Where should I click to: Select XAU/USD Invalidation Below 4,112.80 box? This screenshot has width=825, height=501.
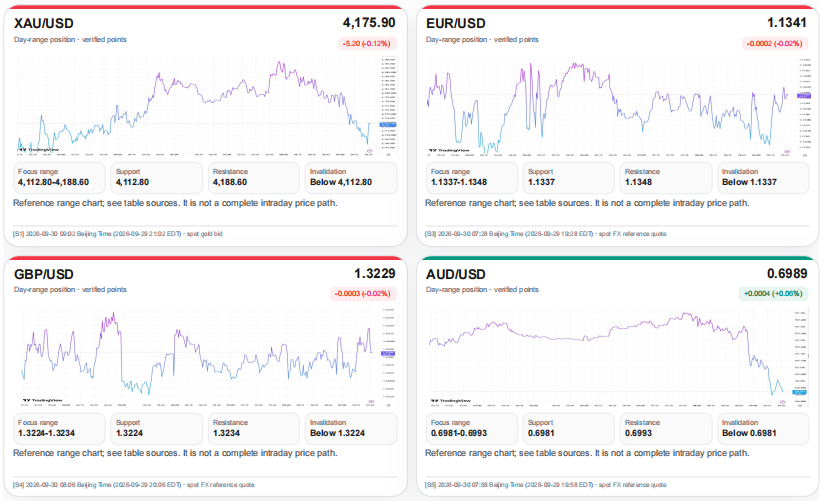351,178
